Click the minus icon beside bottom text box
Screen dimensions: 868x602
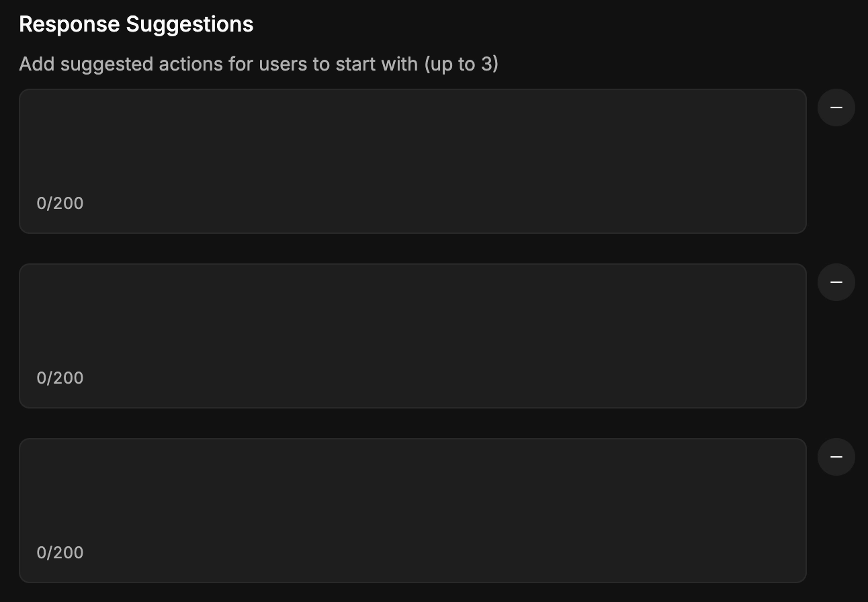pos(836,457)
